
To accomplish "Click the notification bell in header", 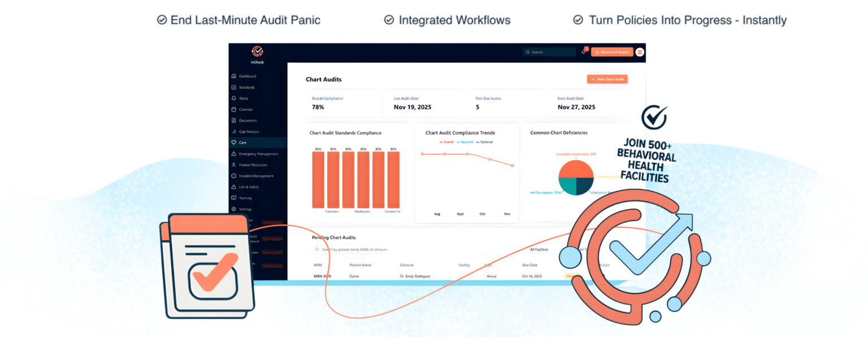I will (x=584, y=51).
